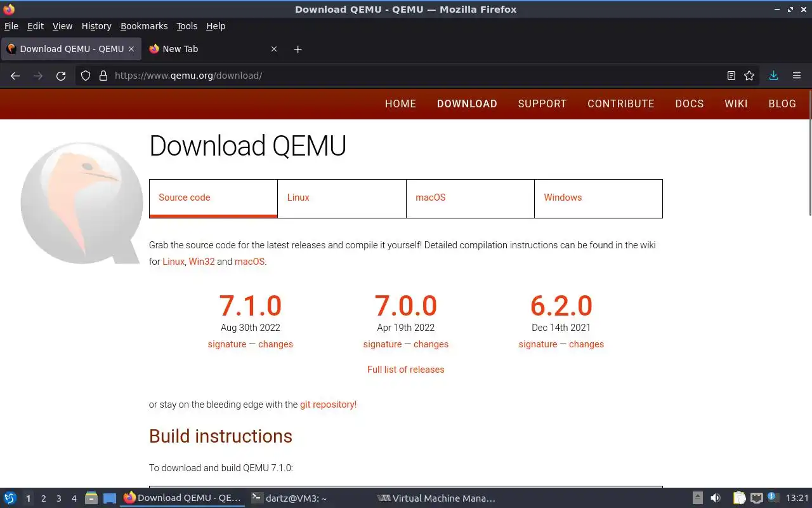Screen dimensions: 812x508
Task: Switch to the macOS download tab
Action: tap(470, 198)
